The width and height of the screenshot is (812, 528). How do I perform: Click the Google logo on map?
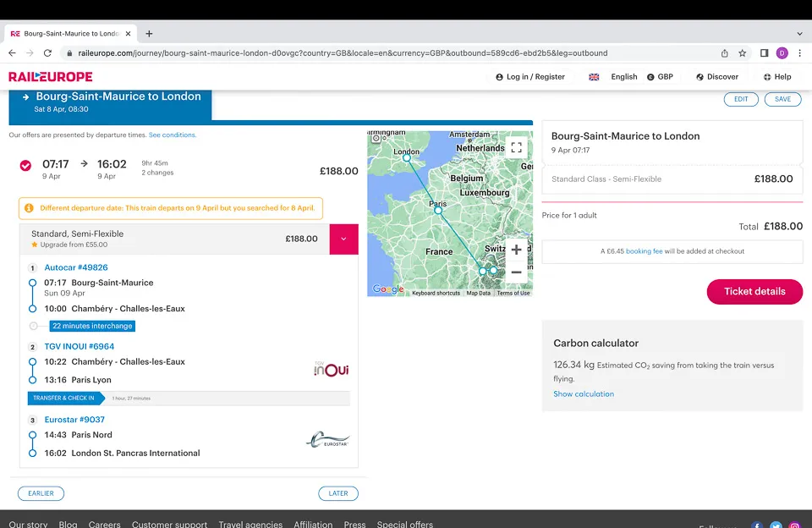click(388, 289)
